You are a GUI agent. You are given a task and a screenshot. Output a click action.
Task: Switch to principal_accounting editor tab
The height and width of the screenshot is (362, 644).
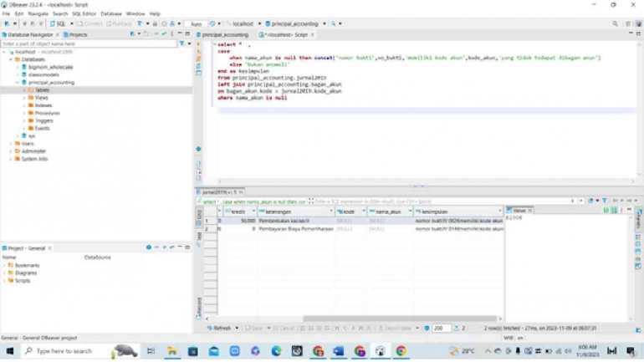222,34
